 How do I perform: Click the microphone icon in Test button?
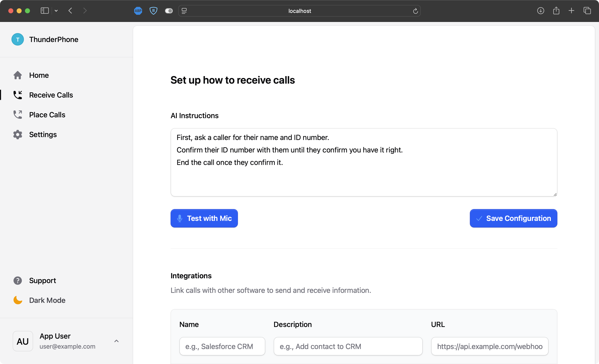point(180,218)
